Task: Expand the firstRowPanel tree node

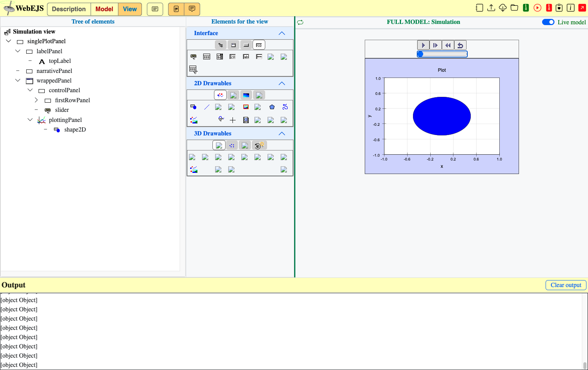Action: (x=36, y=100)
